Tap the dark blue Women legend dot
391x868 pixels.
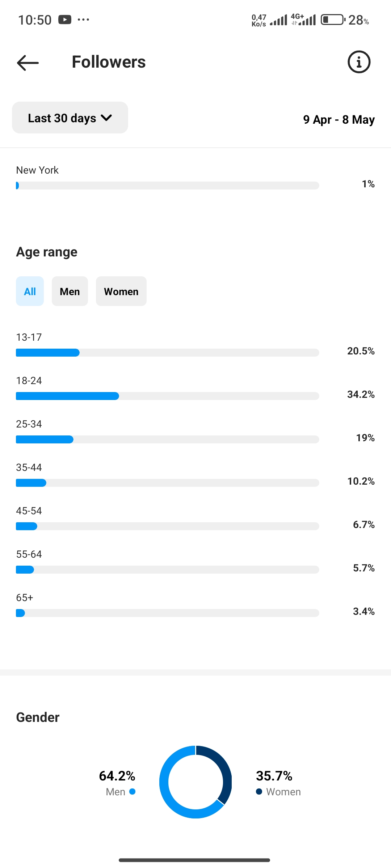(x=259, y=791)
